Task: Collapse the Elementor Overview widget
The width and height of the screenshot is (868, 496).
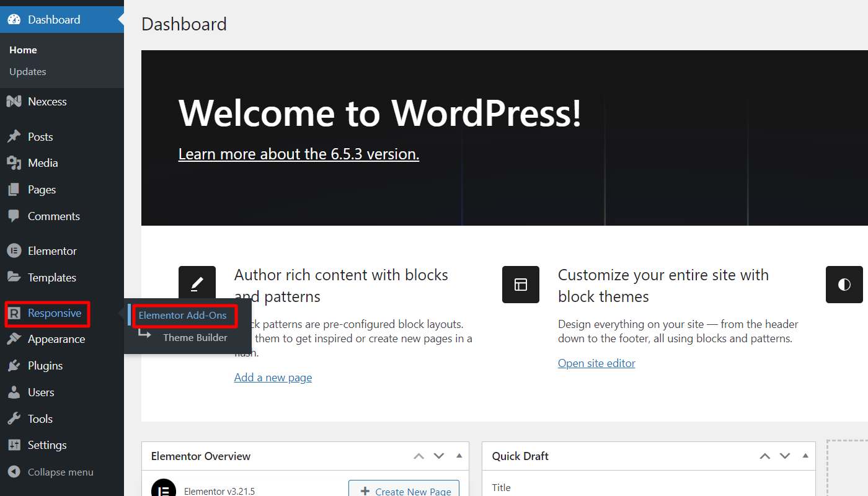Action: (x=459, y=456)
